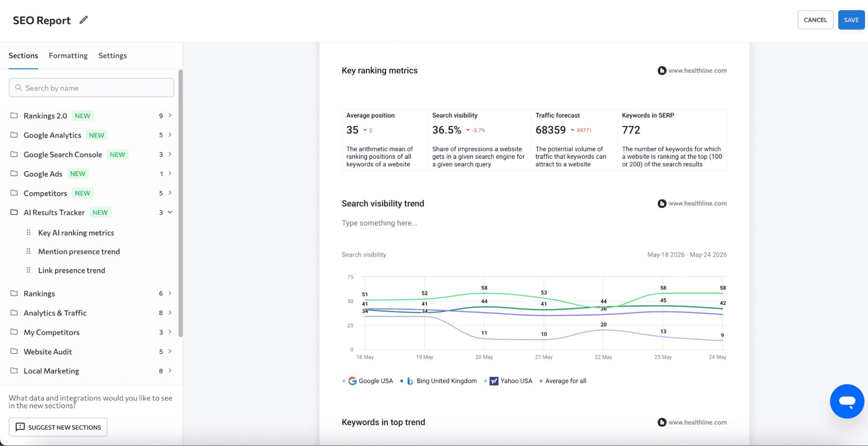Switch to the Formatting tab
The image size is (868, 446).
point(68,56)
